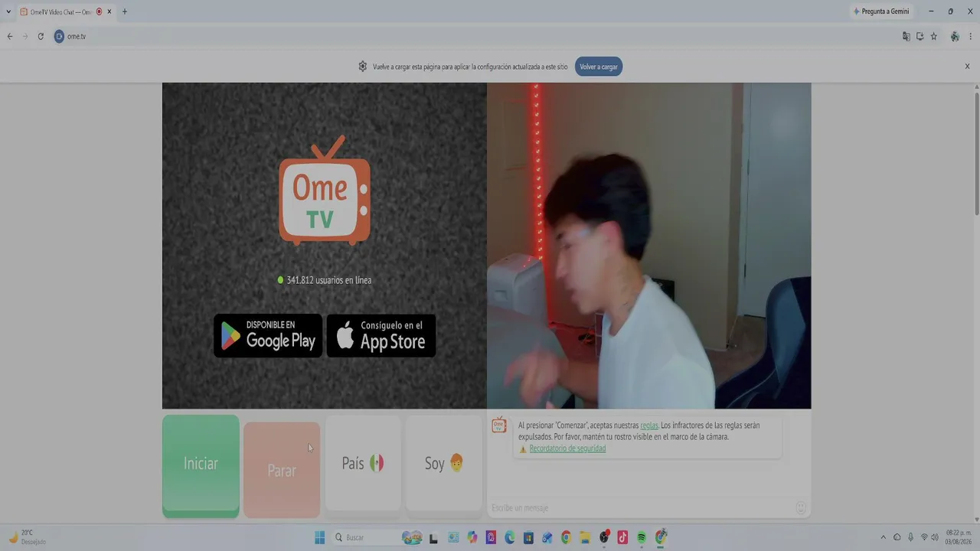
Task: Click the webcam video preview
Action: click(649, 246)
